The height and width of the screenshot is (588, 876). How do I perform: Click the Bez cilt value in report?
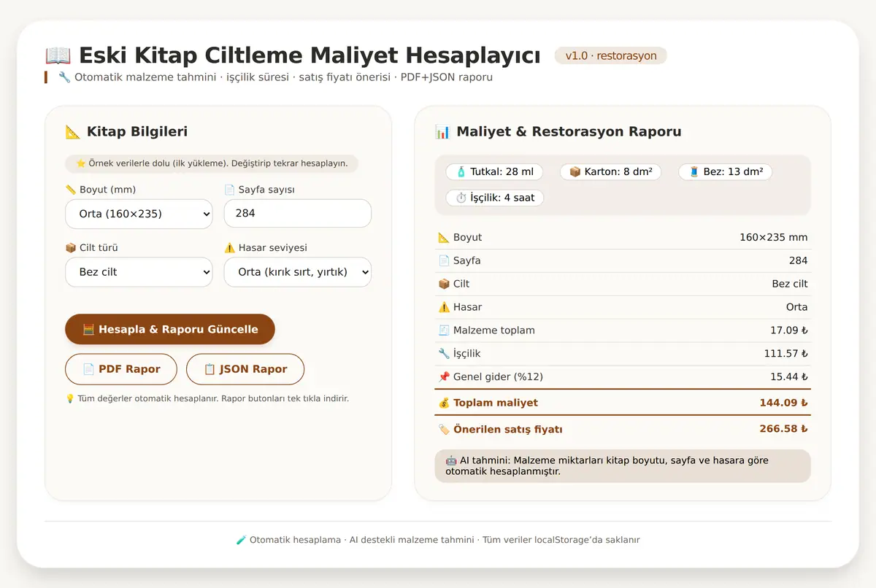tap(790, 285)
